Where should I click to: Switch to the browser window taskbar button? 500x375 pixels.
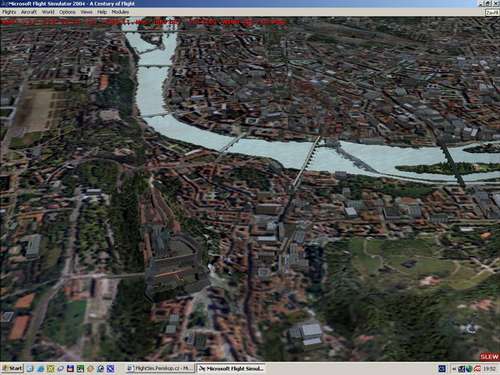point(160,368)
